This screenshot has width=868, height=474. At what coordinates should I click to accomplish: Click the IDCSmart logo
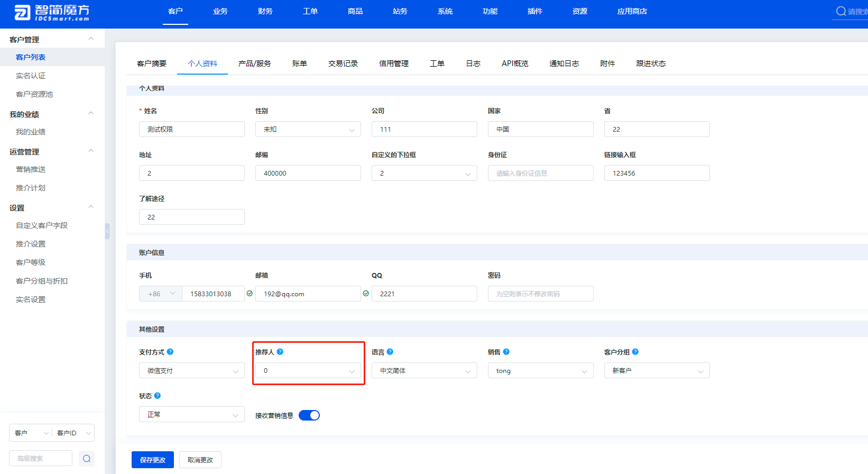point(52,12)
